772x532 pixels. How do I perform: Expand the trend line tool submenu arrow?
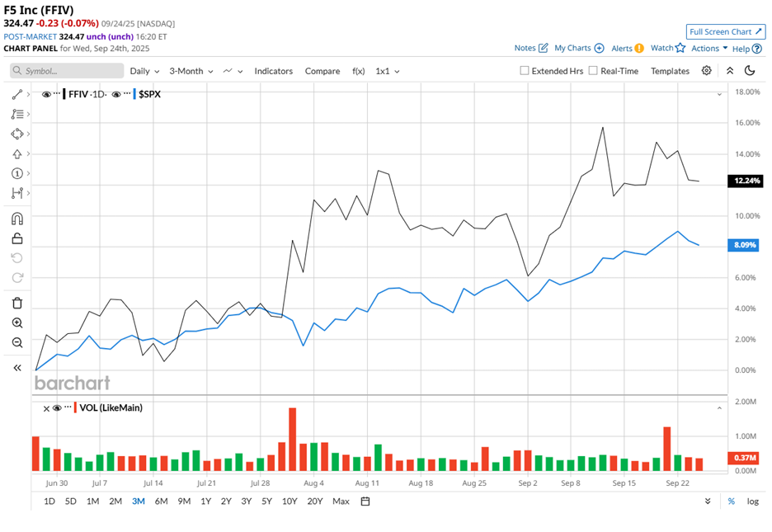[29, 94]
